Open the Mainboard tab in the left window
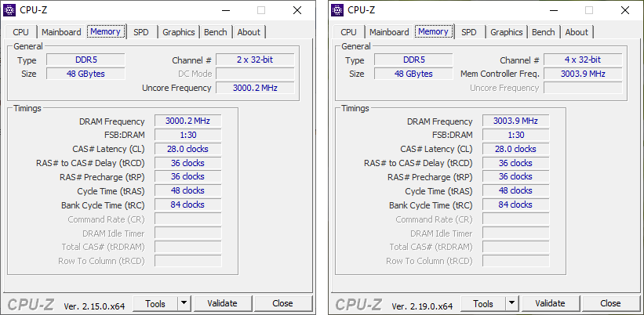The width and height of the screenshot is (644, 315). (62, 32)
